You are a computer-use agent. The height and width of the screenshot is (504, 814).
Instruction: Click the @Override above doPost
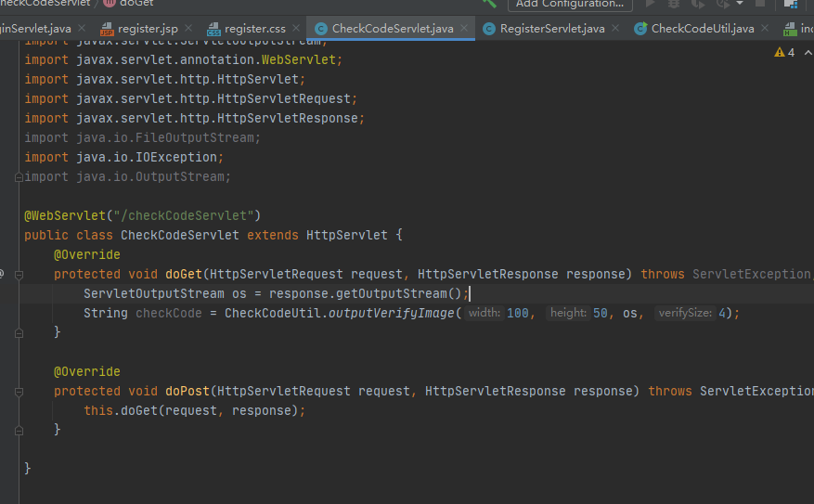coord(86,371)
